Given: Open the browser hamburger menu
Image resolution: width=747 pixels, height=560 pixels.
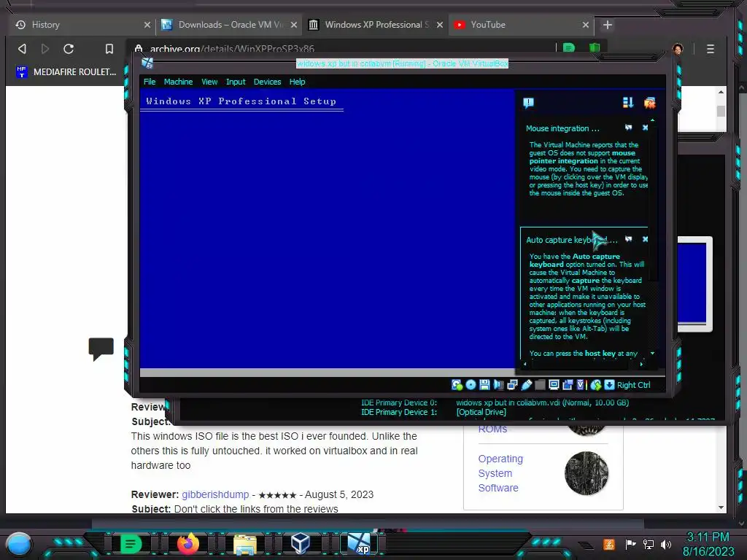Looking at the screenshot, I should pos(711,49).
